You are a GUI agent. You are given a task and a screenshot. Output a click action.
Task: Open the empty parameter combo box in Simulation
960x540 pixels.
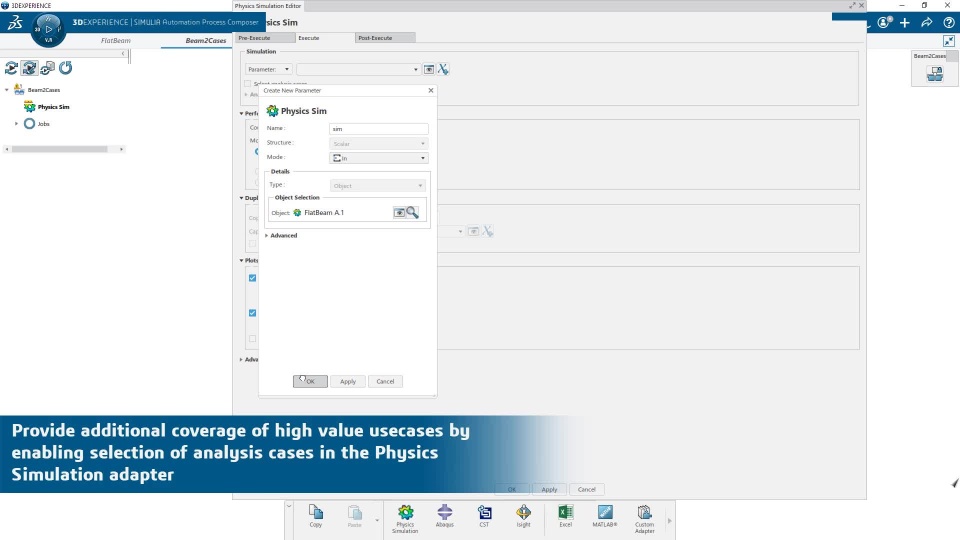pos(358,69)
